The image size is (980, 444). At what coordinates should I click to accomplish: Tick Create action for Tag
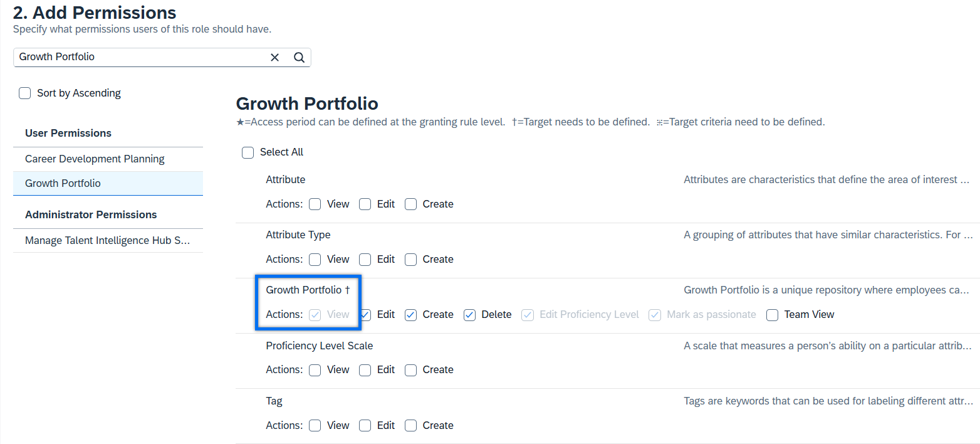tap(411, 426)
